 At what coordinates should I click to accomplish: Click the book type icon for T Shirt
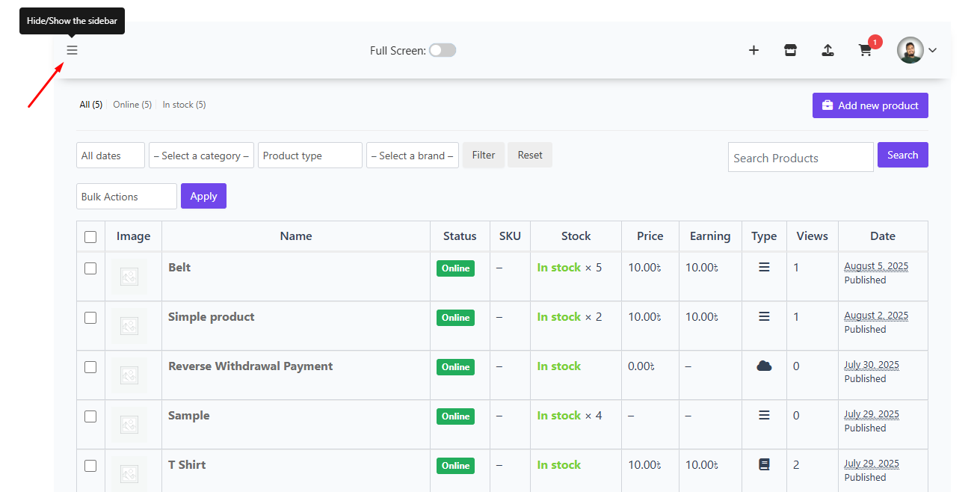pyautogui.click(x=764, y=464)
